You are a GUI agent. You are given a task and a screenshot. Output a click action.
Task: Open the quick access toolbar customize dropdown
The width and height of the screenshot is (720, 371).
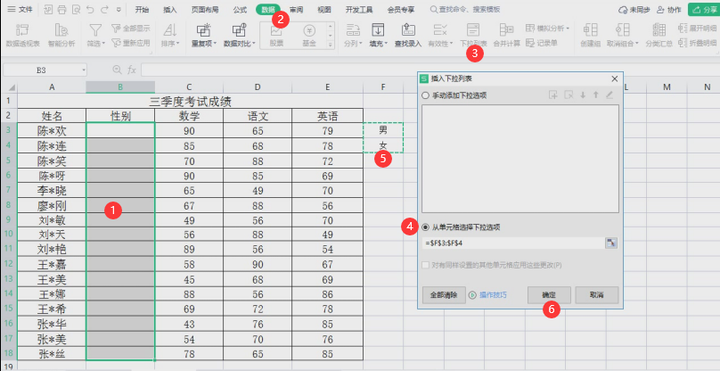[119, 9]
